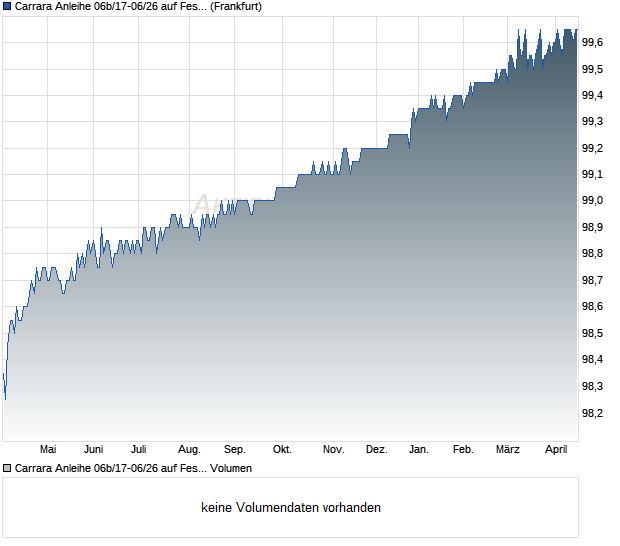Click the 'Okt.' x-axis label
The height and width of the screenshot is (546, 620).
click(282, 450)
